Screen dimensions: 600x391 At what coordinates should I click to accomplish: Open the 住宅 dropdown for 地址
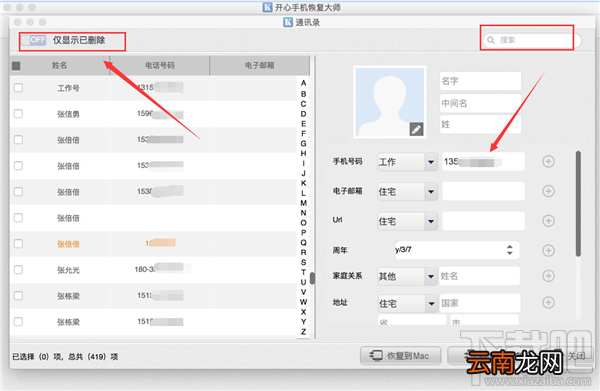(407, 303)
